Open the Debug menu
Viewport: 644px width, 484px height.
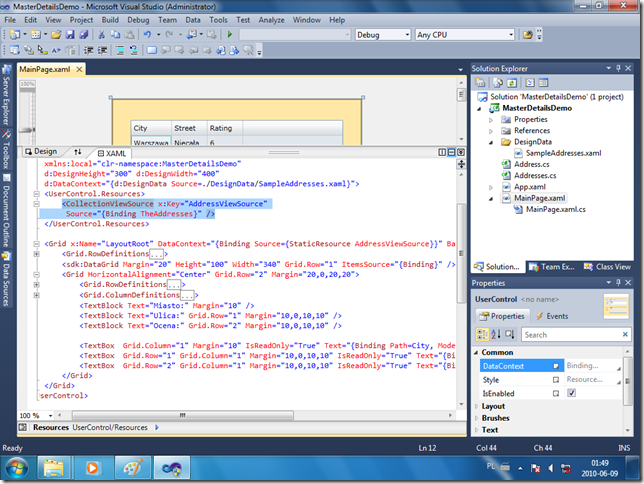click(x=138, y=20)
